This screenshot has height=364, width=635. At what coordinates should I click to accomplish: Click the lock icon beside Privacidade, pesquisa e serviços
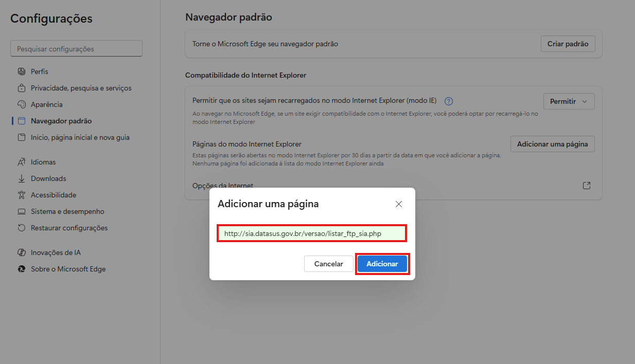click(x=21, y=88)
